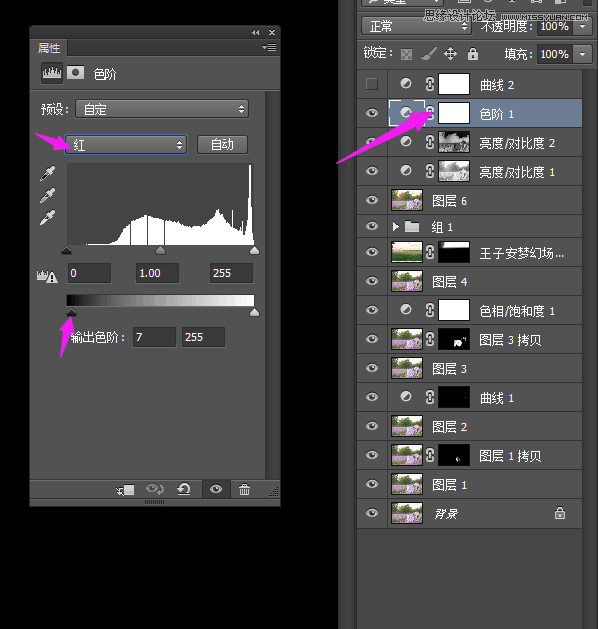Hide the 组 1 group
The height and width of the screenshot is (629, 598).
click(x=372, y=226)
